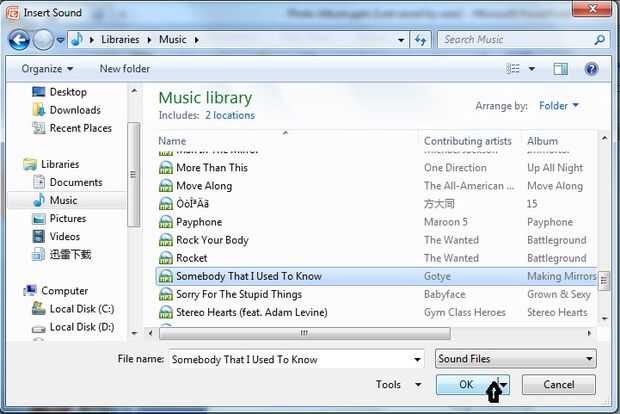Viewport: 620px width, 414px height.
Task: Select Computer in navigation pane
Action: 64,291
